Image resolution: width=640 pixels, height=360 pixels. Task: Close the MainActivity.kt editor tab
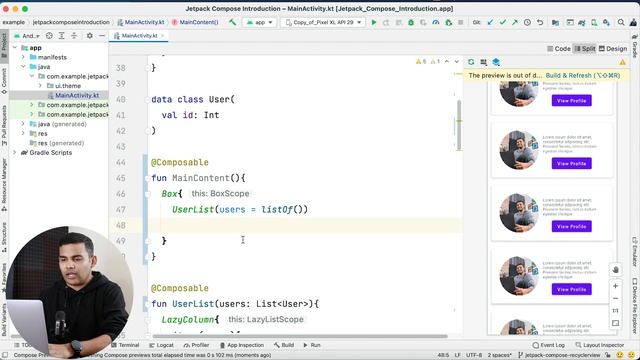162,36
